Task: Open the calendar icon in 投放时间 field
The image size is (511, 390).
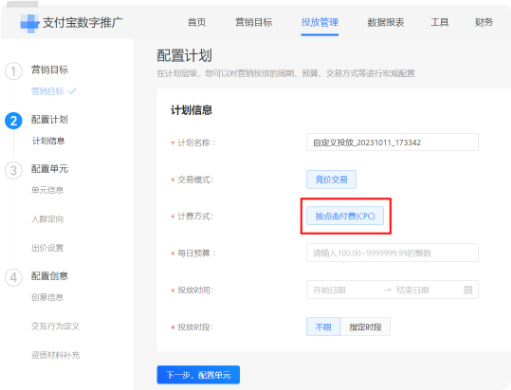Action: click(x=468, y=290)
